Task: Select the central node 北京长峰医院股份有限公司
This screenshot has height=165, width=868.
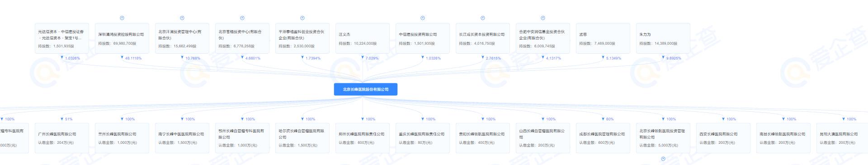Action: (366, 89)
